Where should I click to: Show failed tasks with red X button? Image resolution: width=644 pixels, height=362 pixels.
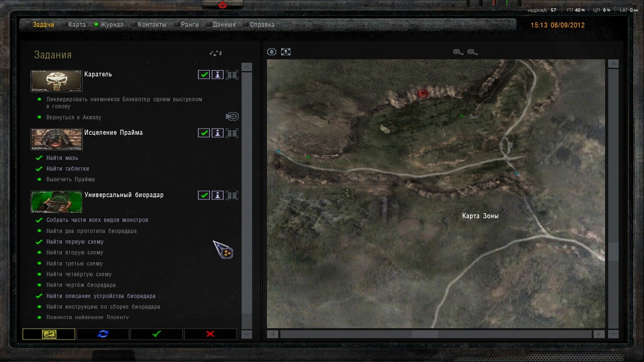pyautogui.click(x=210, y=334)
